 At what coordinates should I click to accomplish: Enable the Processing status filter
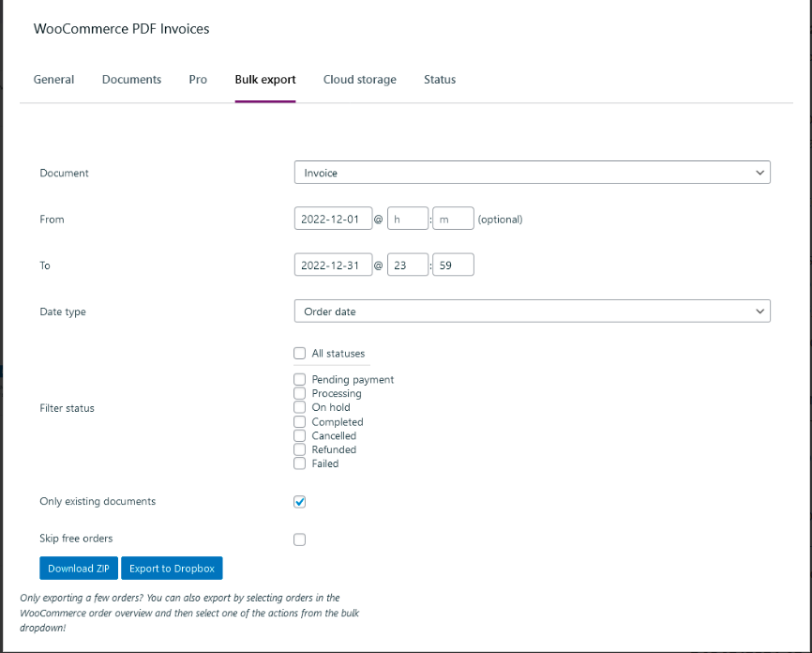(x=299, y=393)
